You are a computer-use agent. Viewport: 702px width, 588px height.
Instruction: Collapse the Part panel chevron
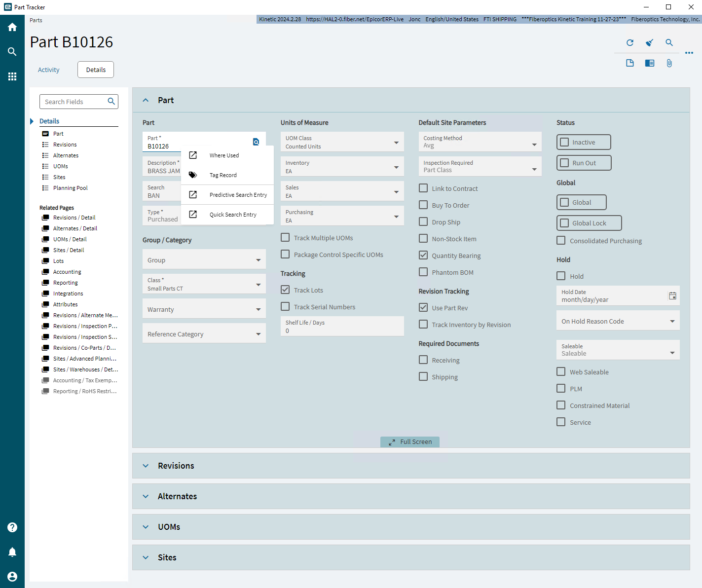(146, 100)
